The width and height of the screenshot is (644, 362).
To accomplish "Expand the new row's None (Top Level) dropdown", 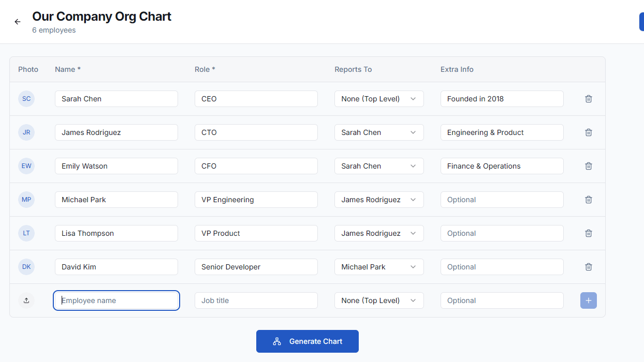I will click(378, 300).
